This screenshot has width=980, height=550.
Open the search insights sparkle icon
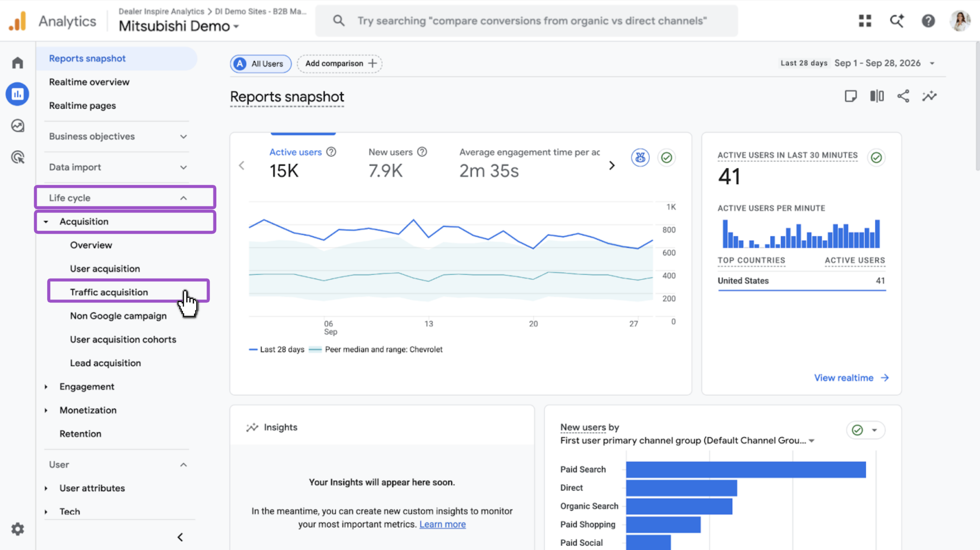(897, 21)
